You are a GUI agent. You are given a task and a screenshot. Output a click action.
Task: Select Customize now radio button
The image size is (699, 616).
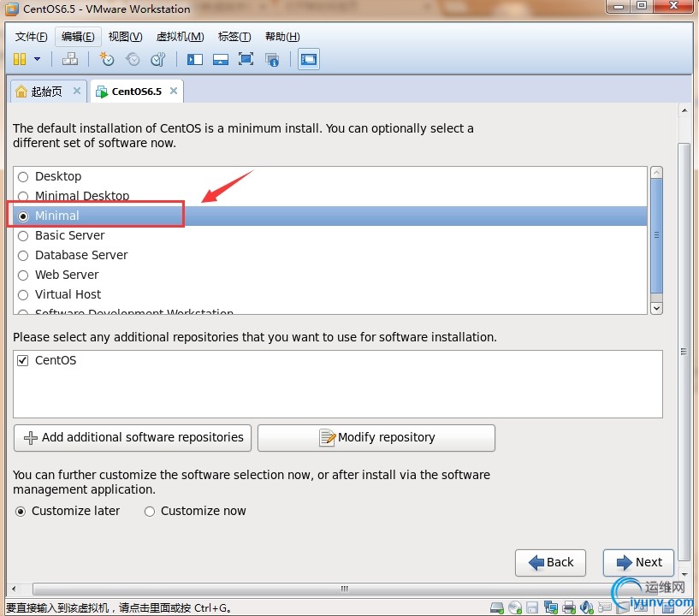tap(150, 512)
